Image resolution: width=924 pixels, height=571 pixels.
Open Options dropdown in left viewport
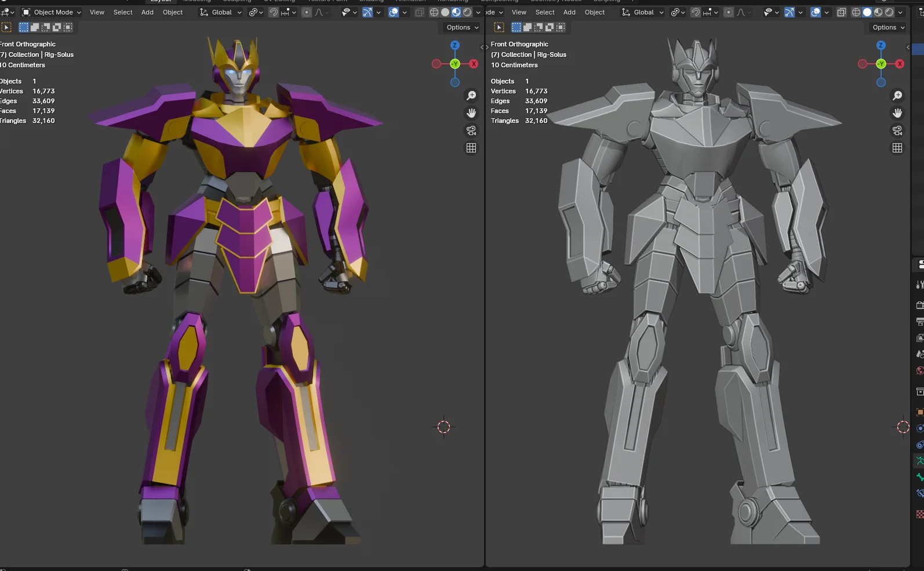[x=463, y=27]
